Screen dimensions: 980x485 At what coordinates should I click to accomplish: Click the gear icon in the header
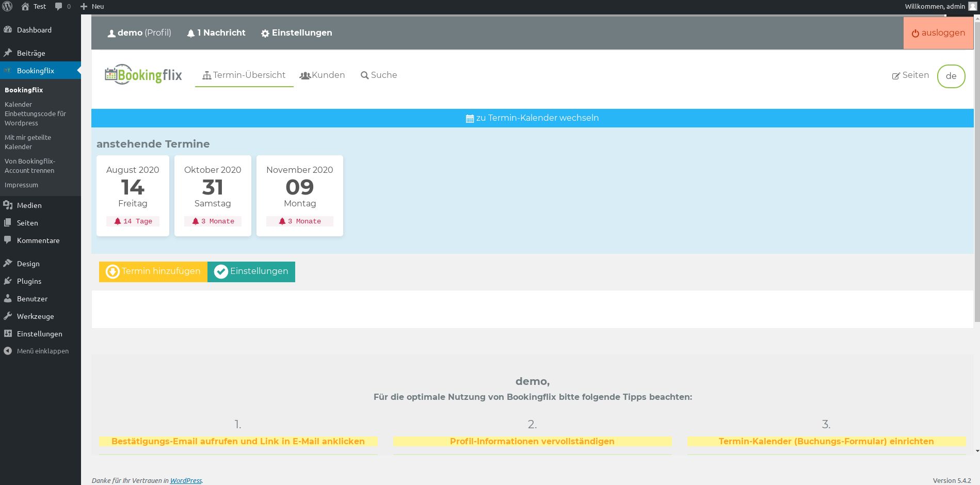pyautogui.click(x=265, y=33)
